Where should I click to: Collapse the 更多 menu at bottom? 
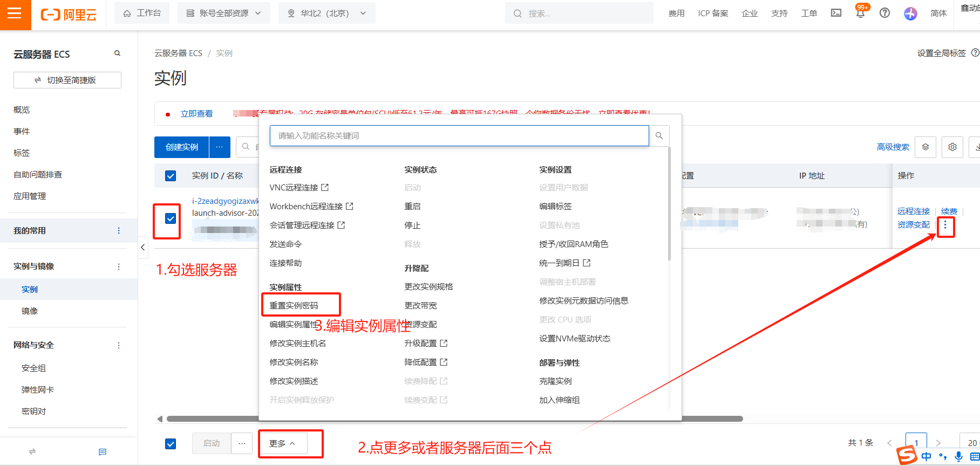(283, 443)
